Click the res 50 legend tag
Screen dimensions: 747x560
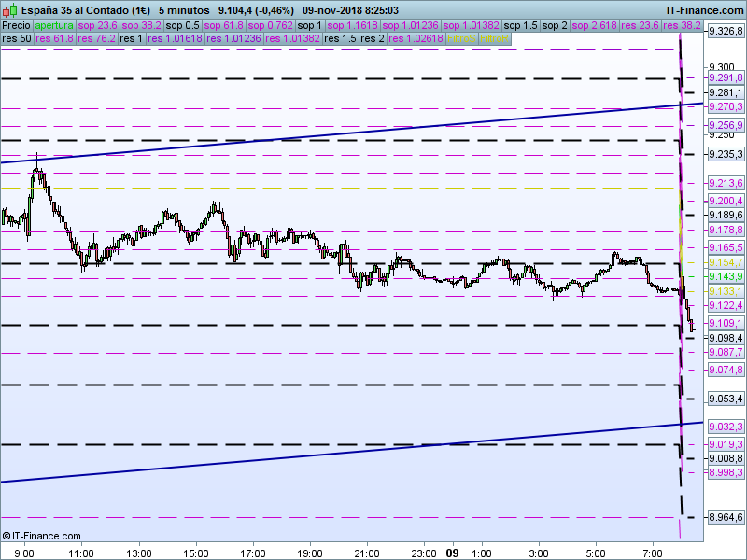click(17, 38)
